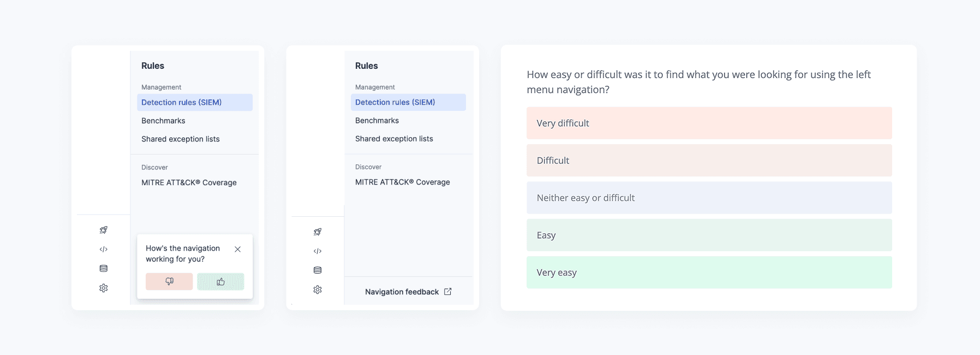Dismiss the navigation feedback popup with the X

tap(237, 249)
